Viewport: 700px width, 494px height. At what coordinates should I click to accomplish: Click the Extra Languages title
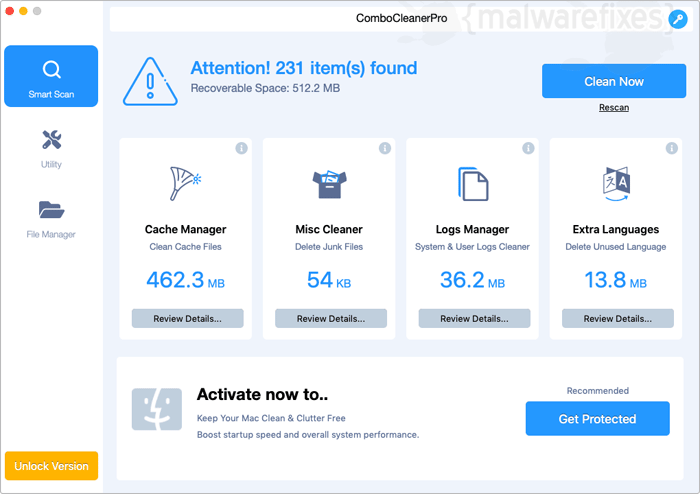tap(616, 229)
